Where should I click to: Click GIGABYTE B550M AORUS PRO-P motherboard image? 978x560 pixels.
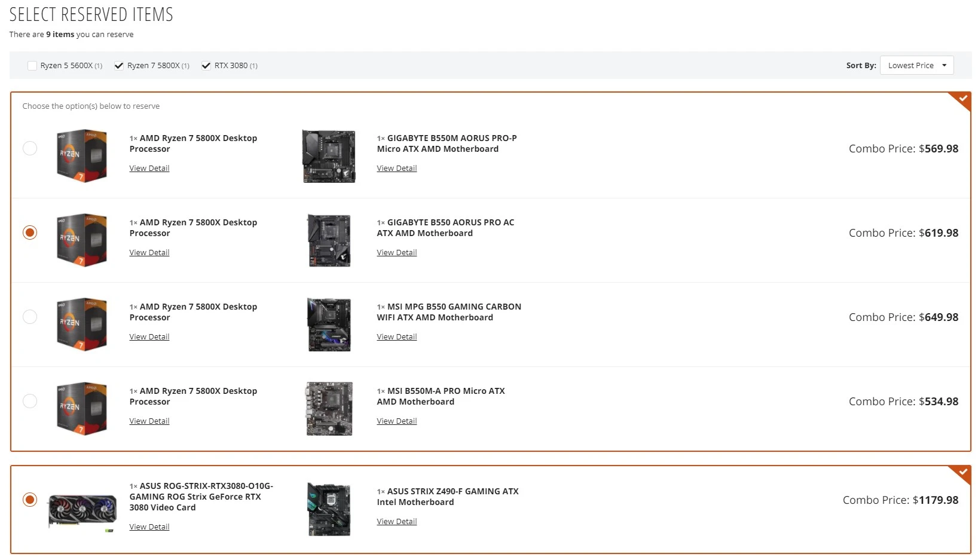[x=329, y=156]
